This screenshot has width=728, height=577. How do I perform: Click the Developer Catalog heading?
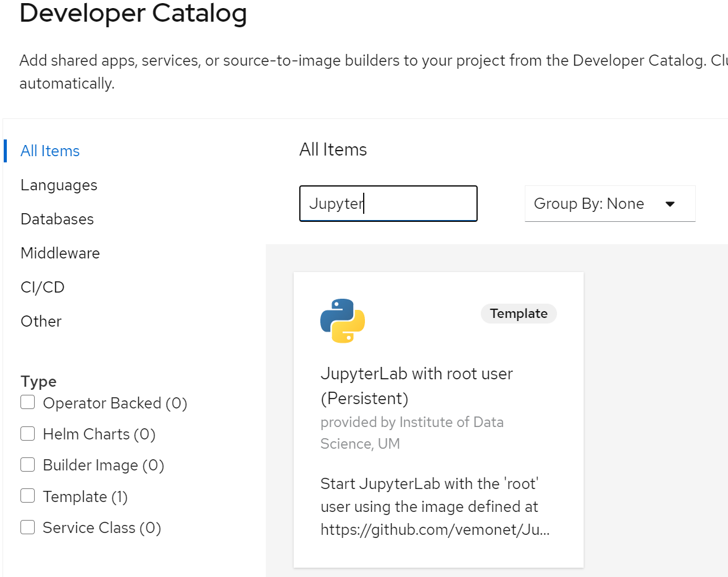pyautogui.click(x=133, y=13)
